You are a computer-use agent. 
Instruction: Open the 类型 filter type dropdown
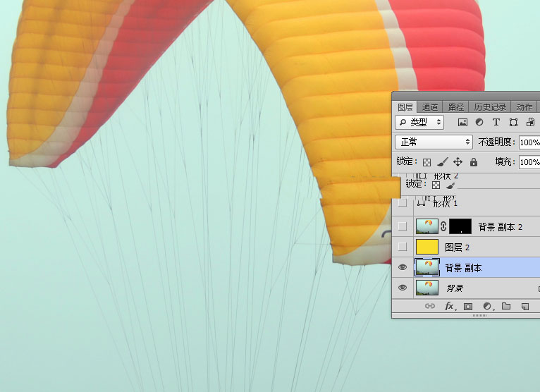(420, 122)
